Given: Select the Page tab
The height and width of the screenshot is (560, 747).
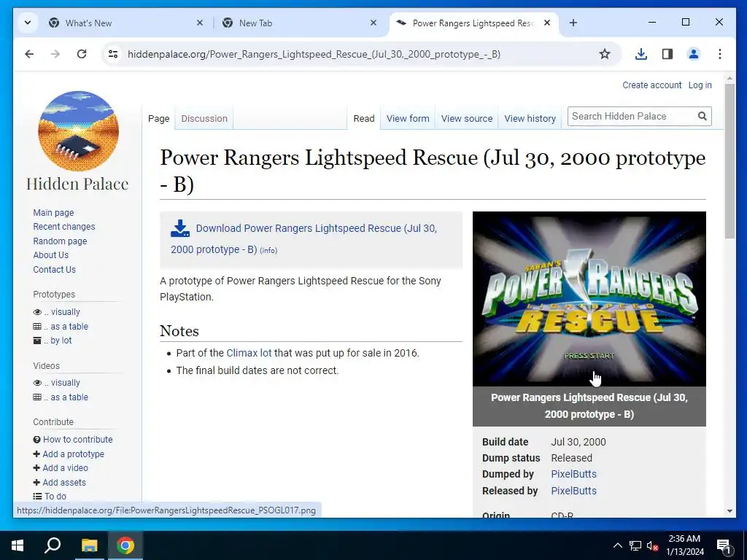Looking at the screenshot, I should click(158, 119).
